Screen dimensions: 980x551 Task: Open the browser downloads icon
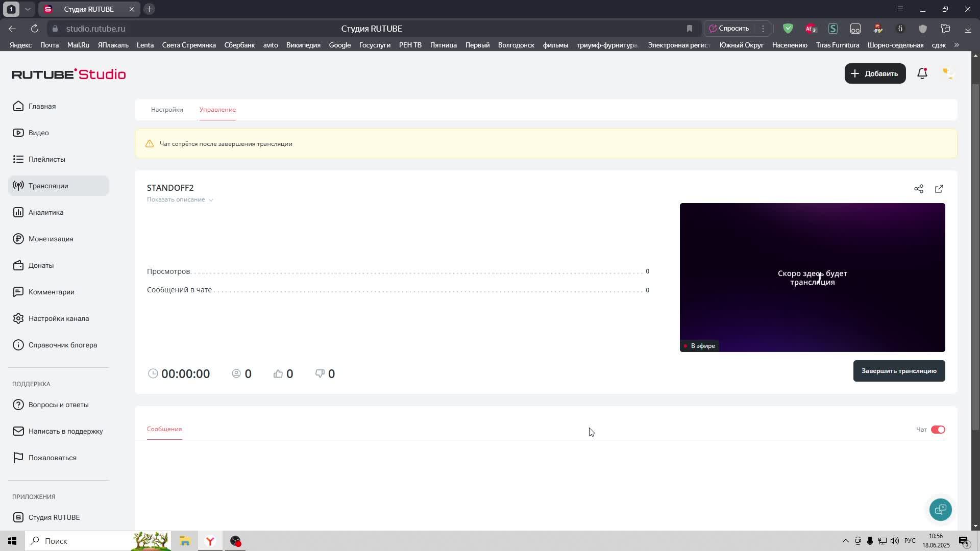click(x=968, y=29)
